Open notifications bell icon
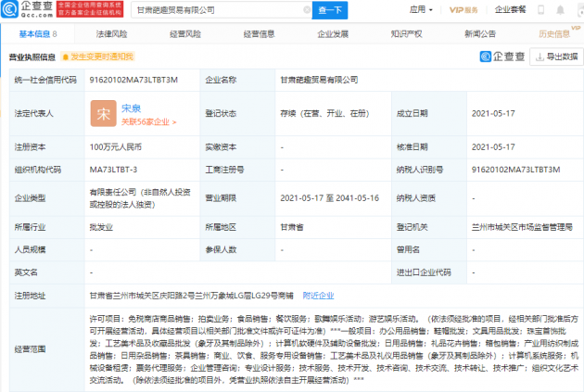 (x=560, y=10)
